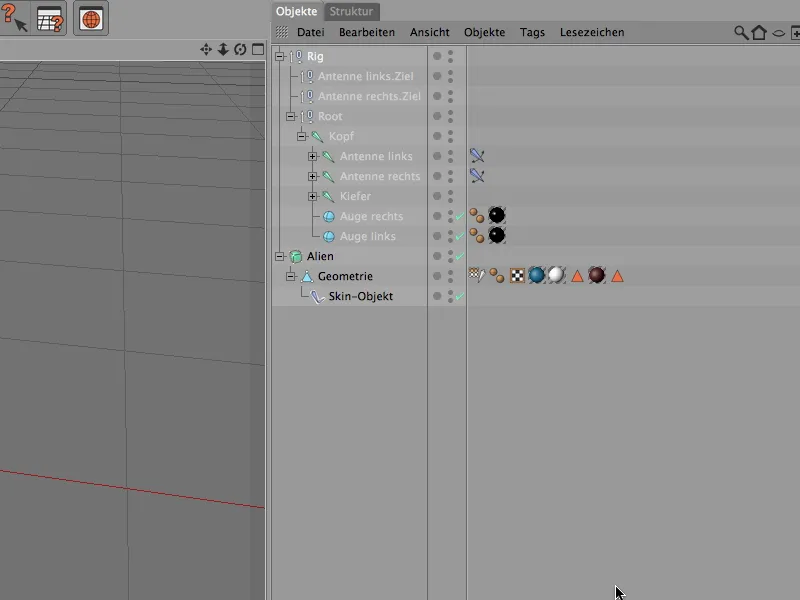Screen dimensions: 800x600
Task: Select the black material tag on Auge rechts
Action: 497,215
